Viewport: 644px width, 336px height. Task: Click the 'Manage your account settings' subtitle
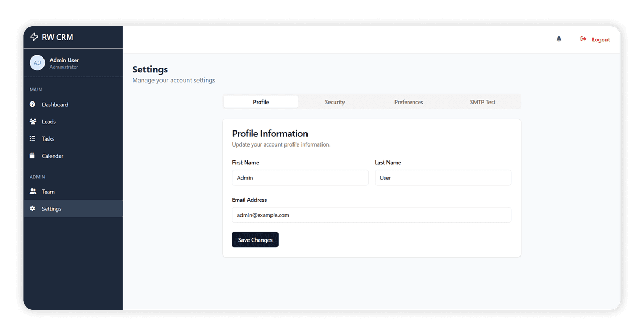point(174,81)
